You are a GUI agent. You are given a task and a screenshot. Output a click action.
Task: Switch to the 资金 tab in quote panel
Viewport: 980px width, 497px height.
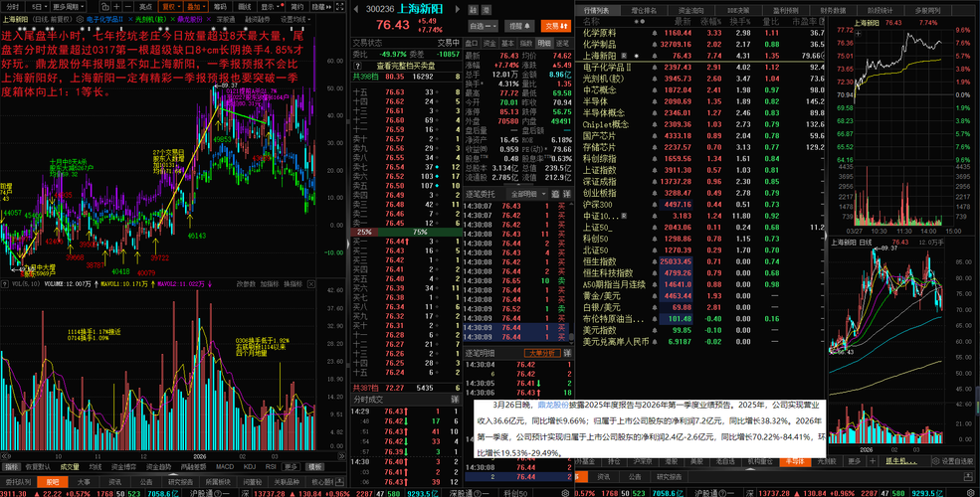tap(490, 43)
